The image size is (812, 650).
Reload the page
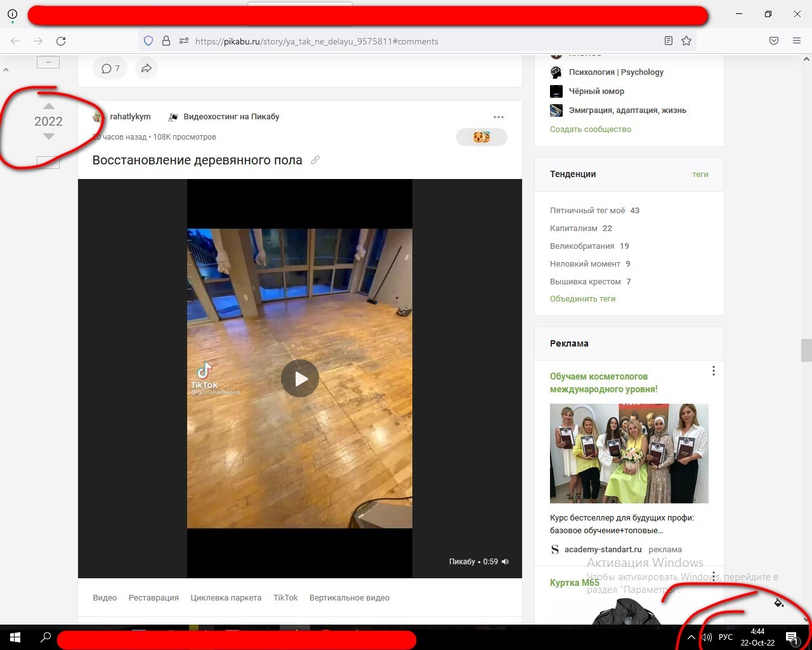point(61,41)
